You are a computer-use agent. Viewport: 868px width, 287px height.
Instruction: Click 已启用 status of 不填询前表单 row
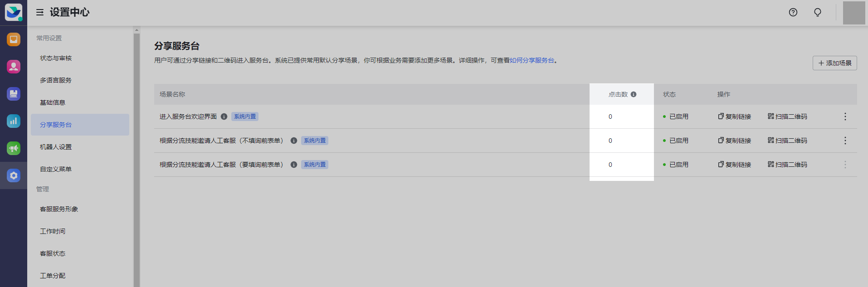pyautogui.click(x=676, y=141)
